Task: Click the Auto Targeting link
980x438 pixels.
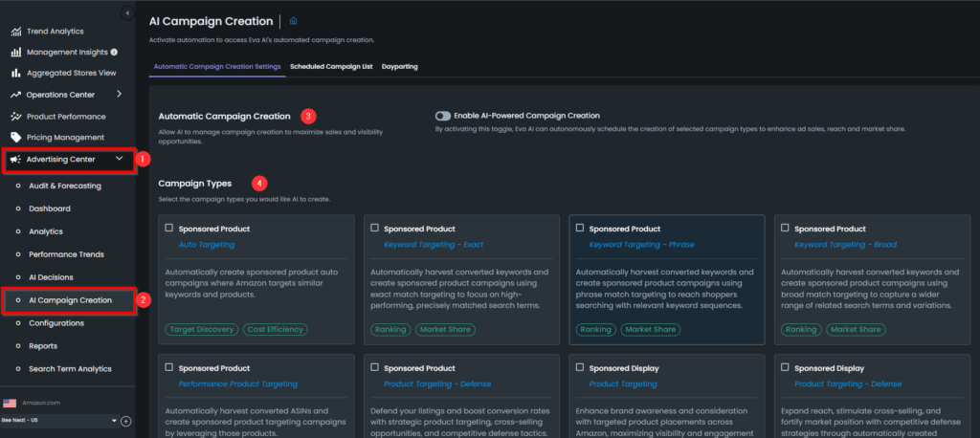Action: pyautogui.click(x=207, y=245)
